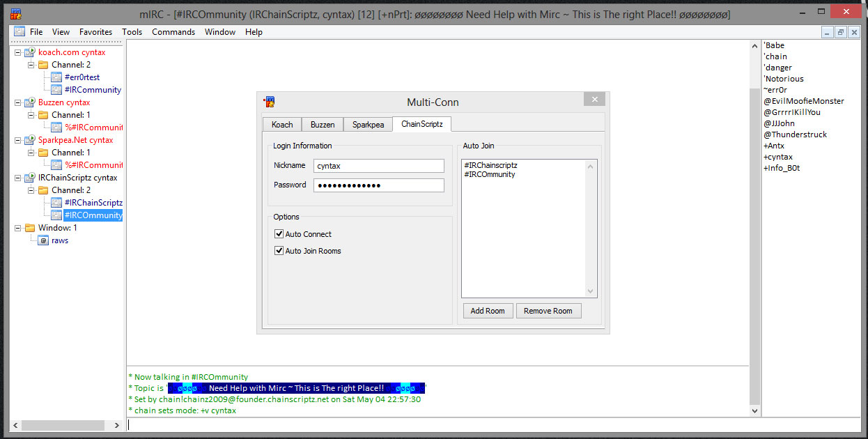This screenshot has width=868, height=439.
Task: Select #IRChainscriptz in the Auto Join list
Action: coord(490,165)
